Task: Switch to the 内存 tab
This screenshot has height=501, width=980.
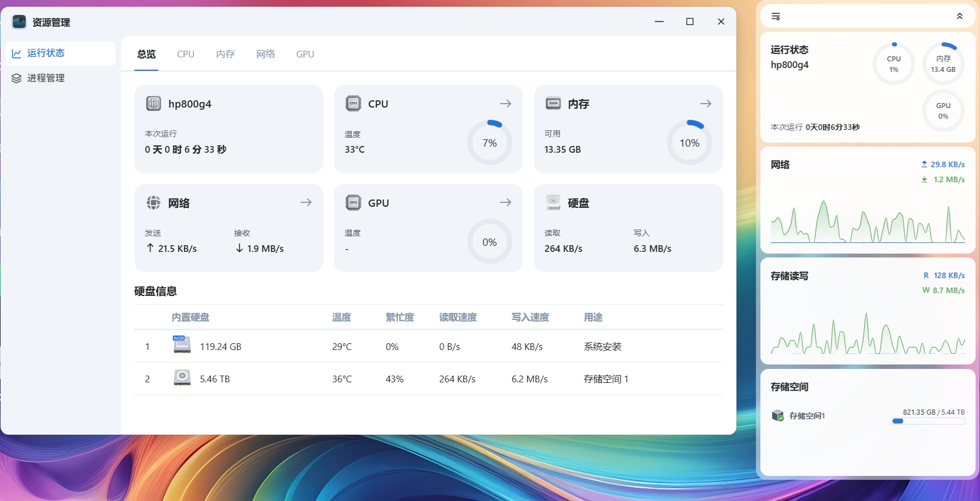Action: (225, 54)
